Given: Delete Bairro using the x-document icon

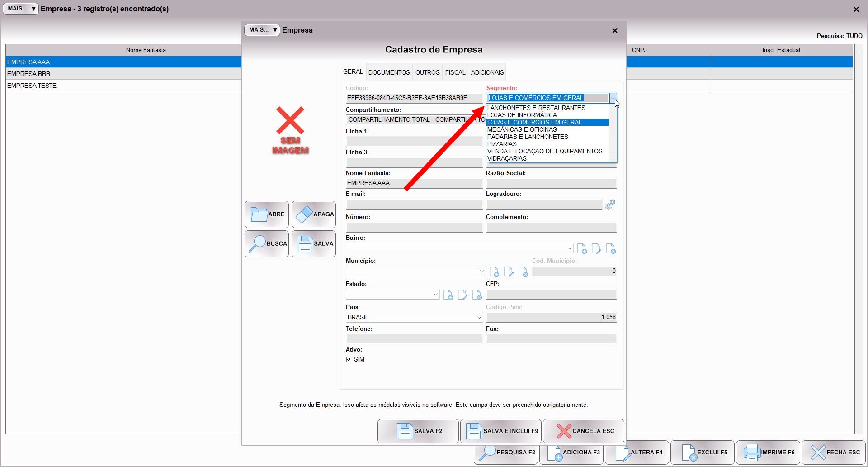Looking at the screenshot, I should (611, 248).
